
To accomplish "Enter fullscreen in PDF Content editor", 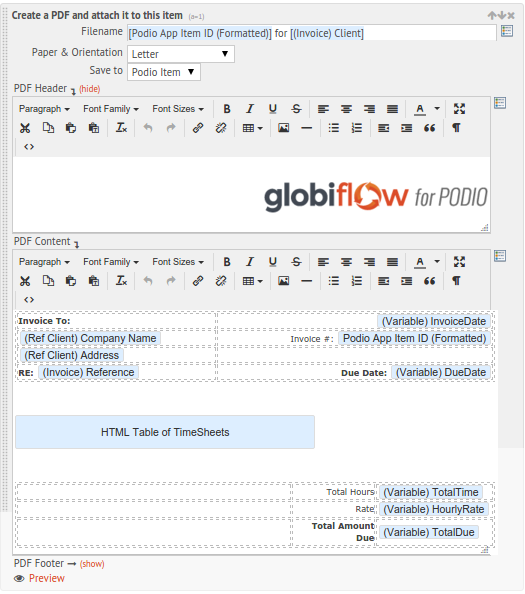I will pos(459,262).
